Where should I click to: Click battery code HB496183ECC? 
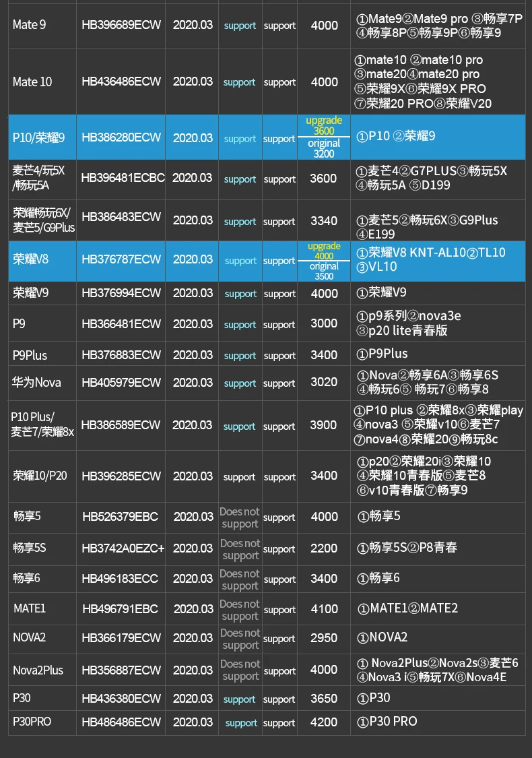tap(120, 579)
